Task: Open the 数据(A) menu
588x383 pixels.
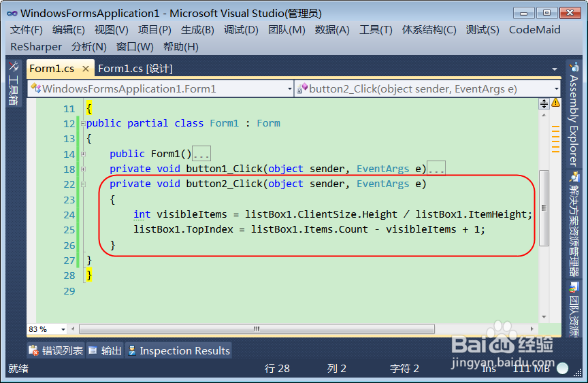Action: [x=332, y=30]
